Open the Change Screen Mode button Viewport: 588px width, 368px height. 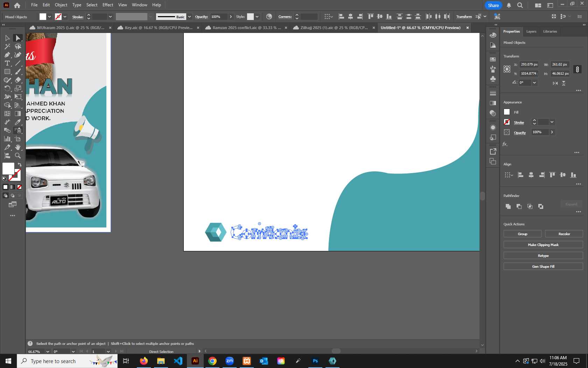tap(13, 204)
